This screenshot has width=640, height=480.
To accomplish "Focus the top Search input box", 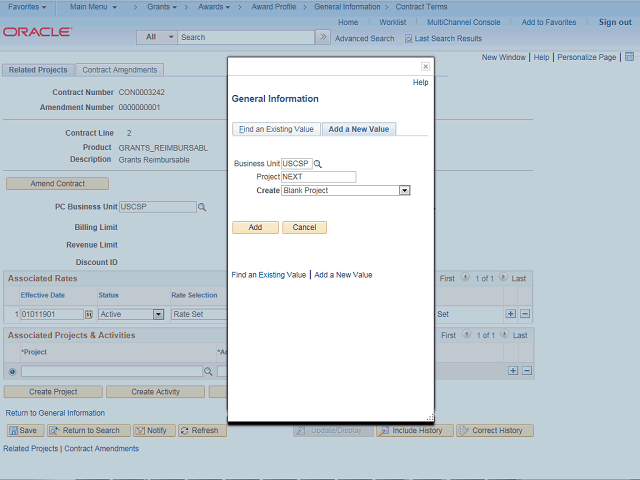I will [x=246, y=37].
